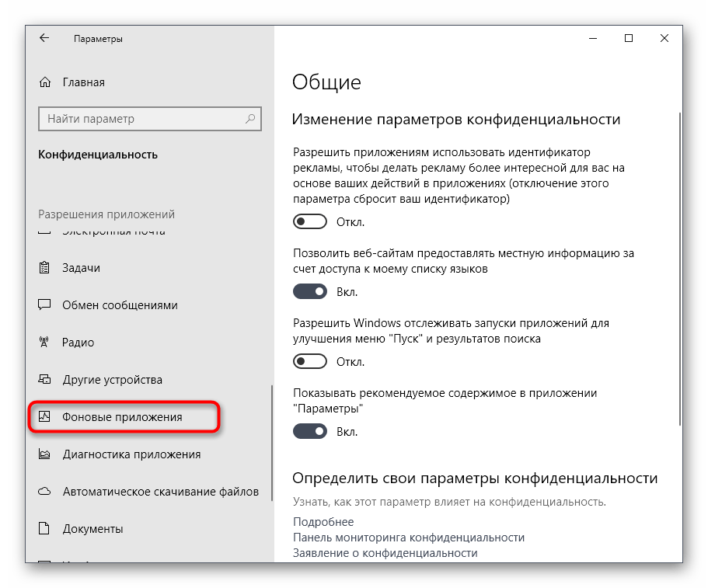Disable website access to language list
Viewport: 708px width, 588px height.
click(309, 291)
